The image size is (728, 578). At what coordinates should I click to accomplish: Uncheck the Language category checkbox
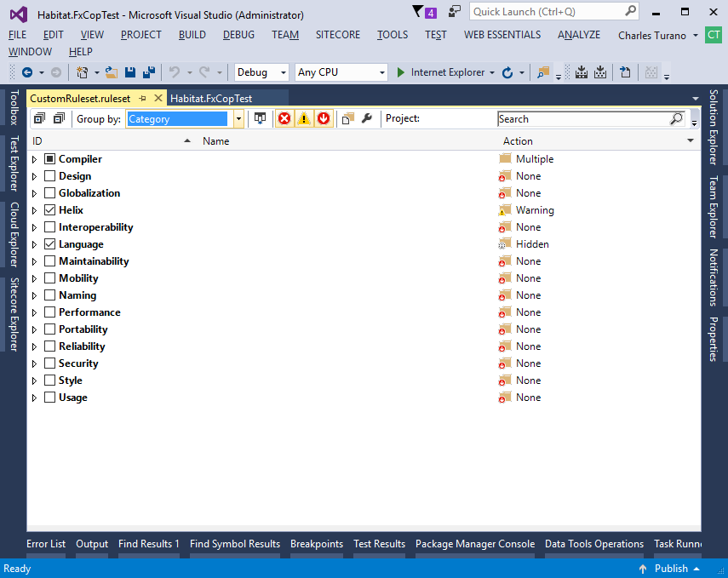(49, 243)
